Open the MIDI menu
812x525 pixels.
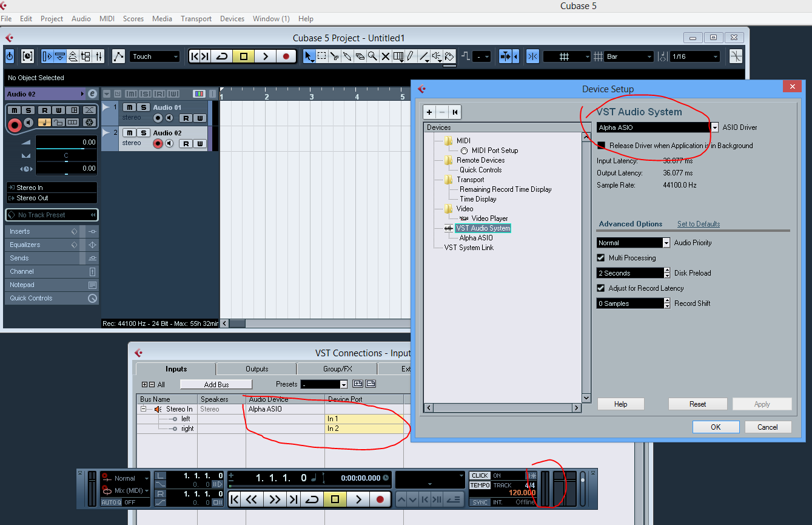point(107,19)
